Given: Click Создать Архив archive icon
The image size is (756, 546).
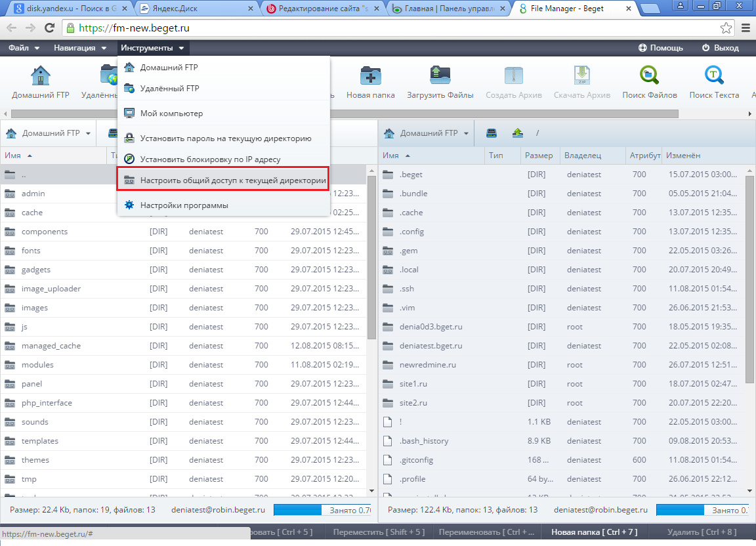Looking at the screenshot, I should point(513,75).
